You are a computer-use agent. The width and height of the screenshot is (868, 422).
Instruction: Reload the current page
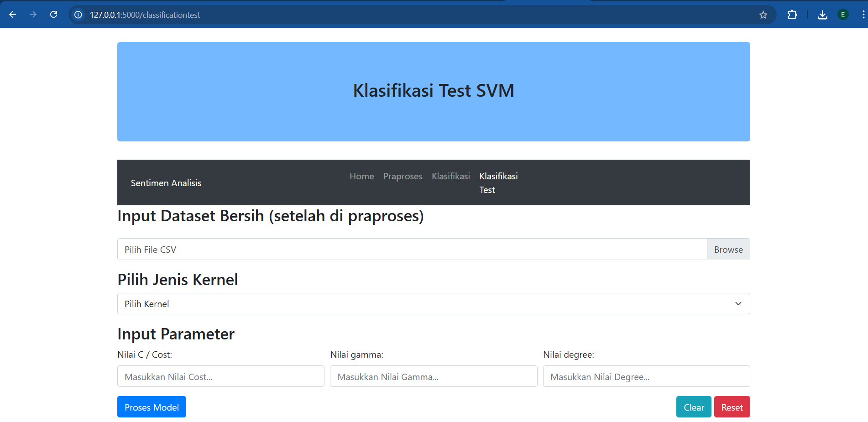click(x=53, y=15)
